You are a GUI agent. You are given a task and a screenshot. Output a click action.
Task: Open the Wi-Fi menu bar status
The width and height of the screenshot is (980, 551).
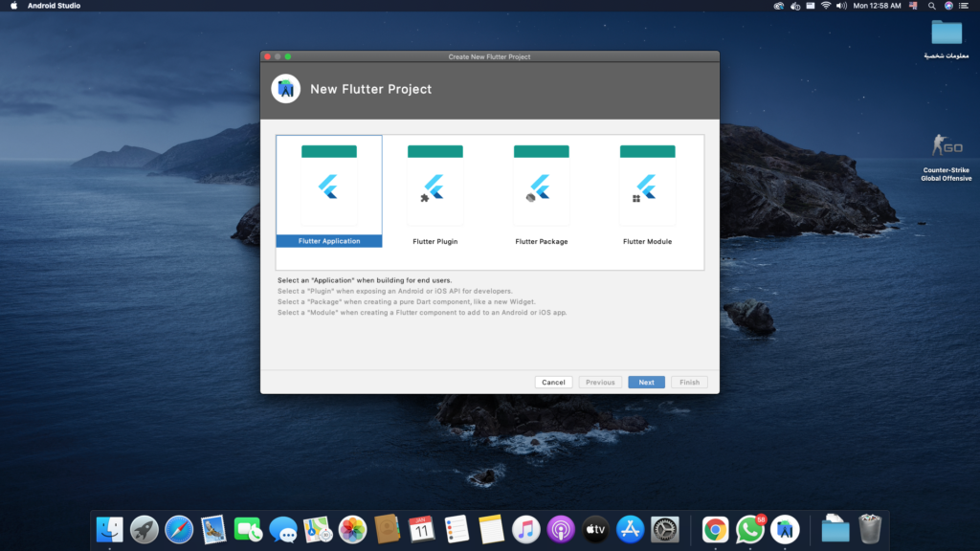(826, 6)
